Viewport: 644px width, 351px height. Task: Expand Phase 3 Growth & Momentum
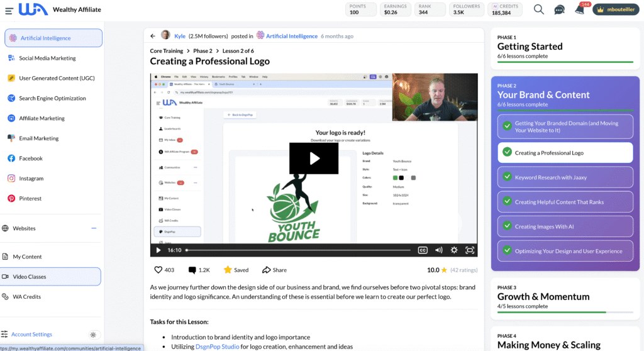click(x=565, y=299)
